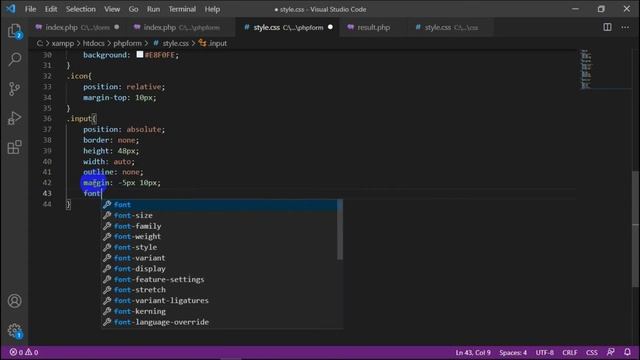
Task: Click the code minimap preview
Action: click(x=586, y=69)
